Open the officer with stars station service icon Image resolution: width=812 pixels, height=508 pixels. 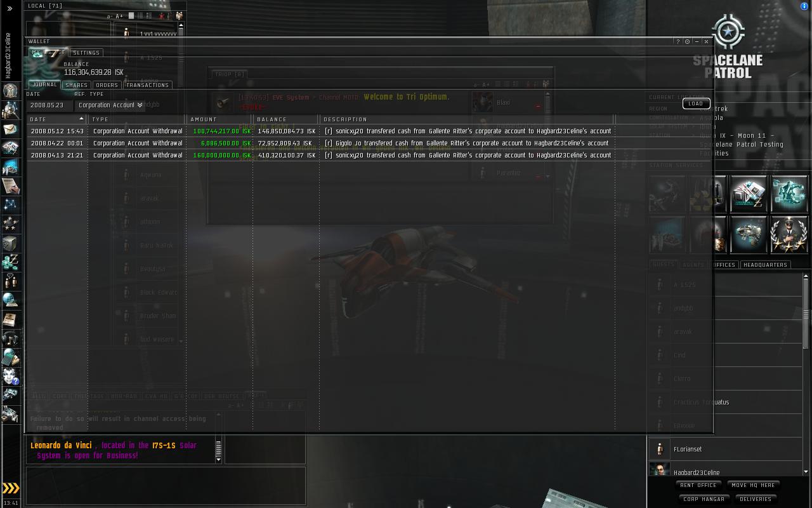tap(789, 234)
